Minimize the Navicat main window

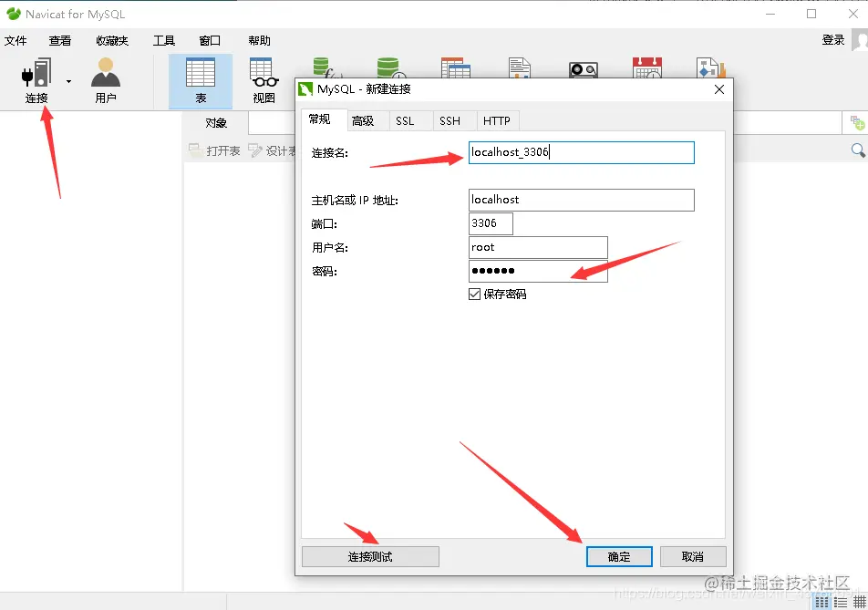[770, 14]
